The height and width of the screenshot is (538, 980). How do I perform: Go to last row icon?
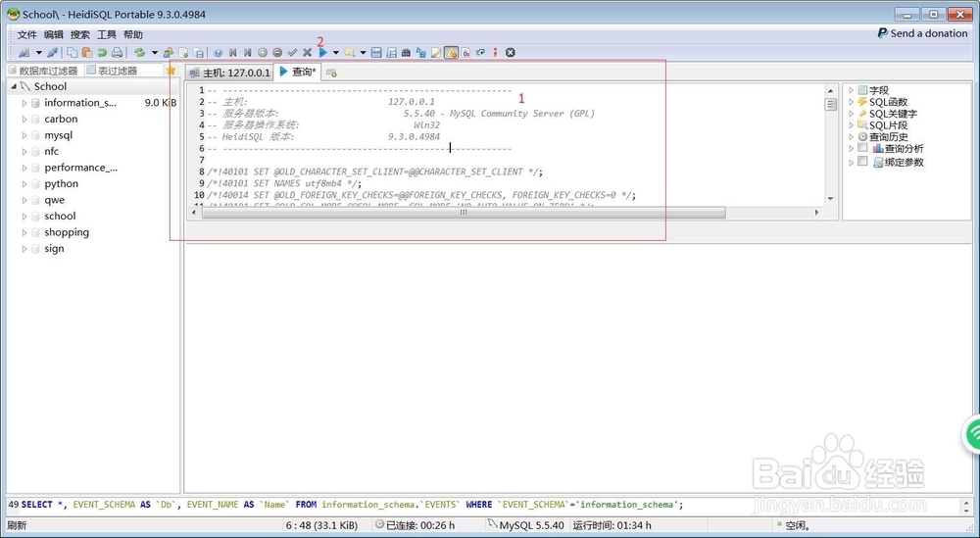tap(248, 53)
